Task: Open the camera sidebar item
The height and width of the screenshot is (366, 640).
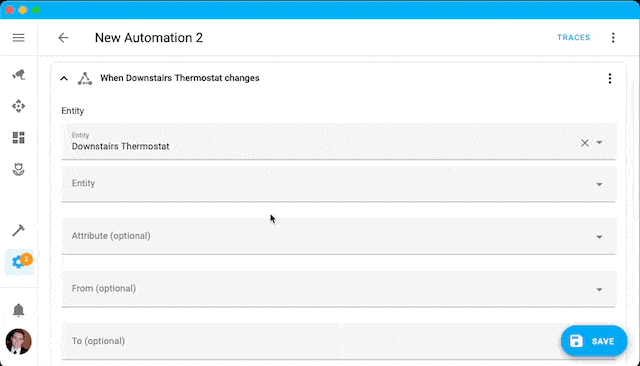Action: 18,74
